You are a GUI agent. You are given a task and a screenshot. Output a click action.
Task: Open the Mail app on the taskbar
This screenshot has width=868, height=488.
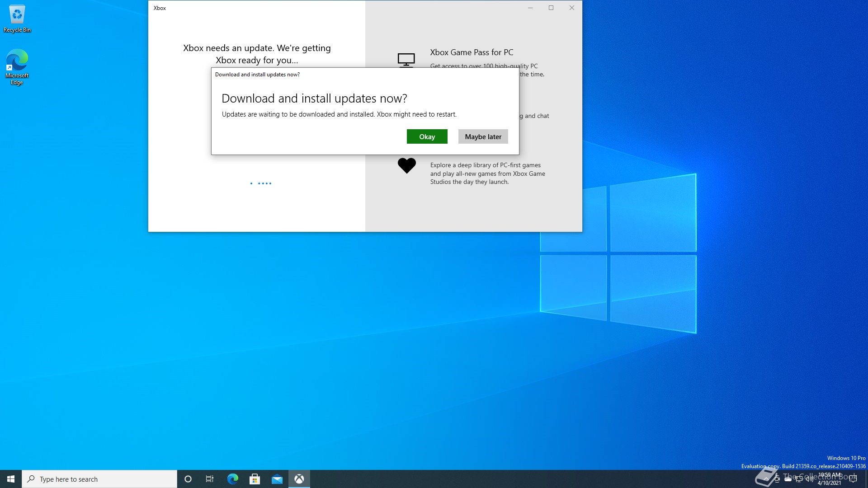[x=277, y=479]
